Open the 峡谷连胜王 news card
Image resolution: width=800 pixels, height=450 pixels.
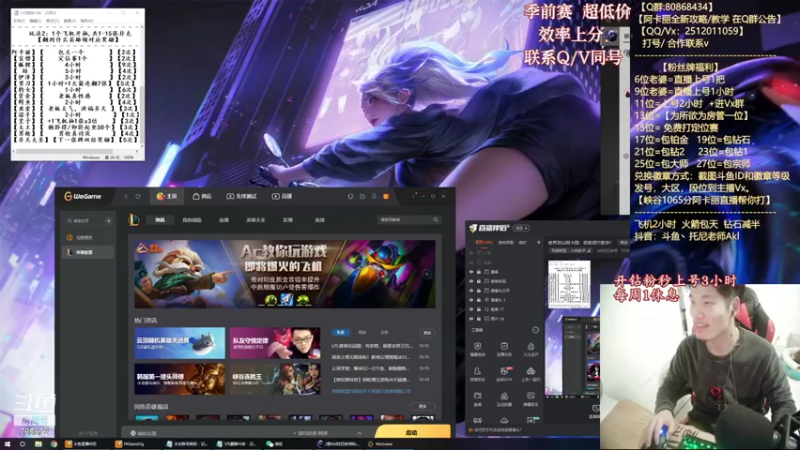pyautogui.click(x=275, y=379)
